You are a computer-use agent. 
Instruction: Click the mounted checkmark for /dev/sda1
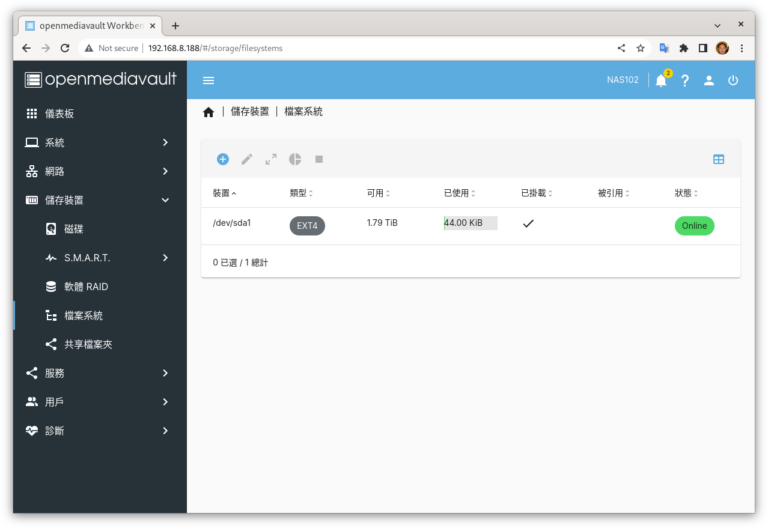click(x=528, y=223)
